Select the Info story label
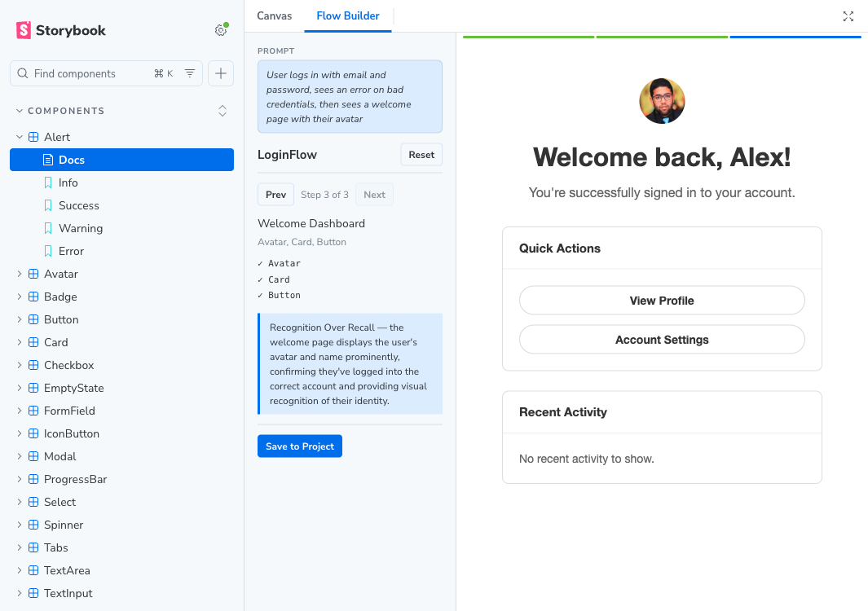The height and width of the screenshot is (611, 868). click(68, 182)
